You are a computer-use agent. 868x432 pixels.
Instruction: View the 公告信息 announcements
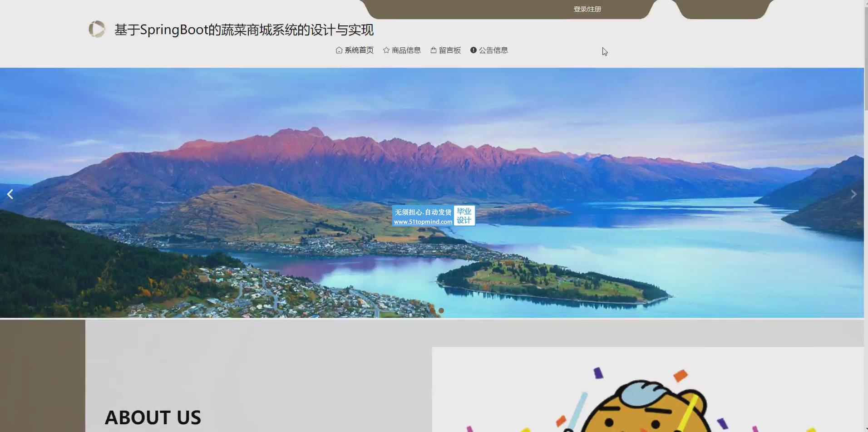(x=493, y=50)
